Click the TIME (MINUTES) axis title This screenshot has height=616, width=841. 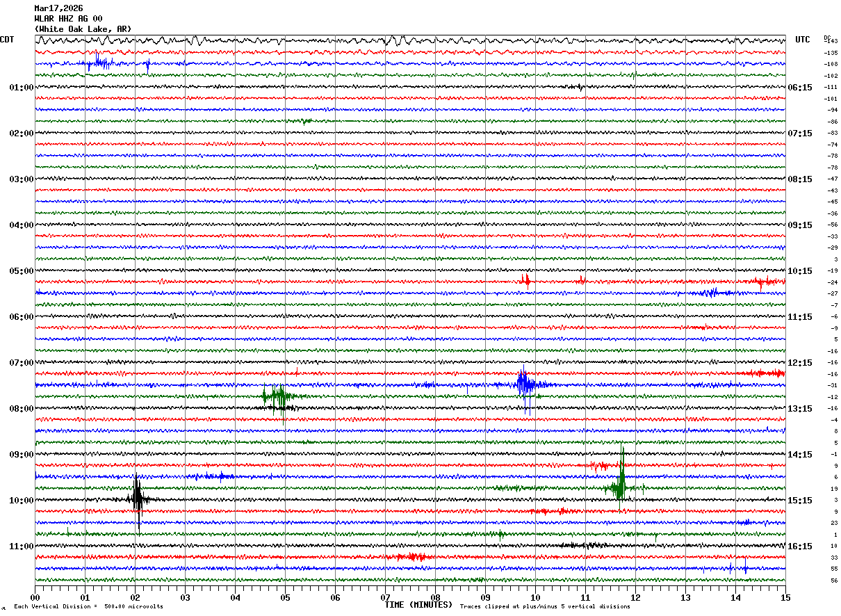pyautogui.click(x=418, y=605)
